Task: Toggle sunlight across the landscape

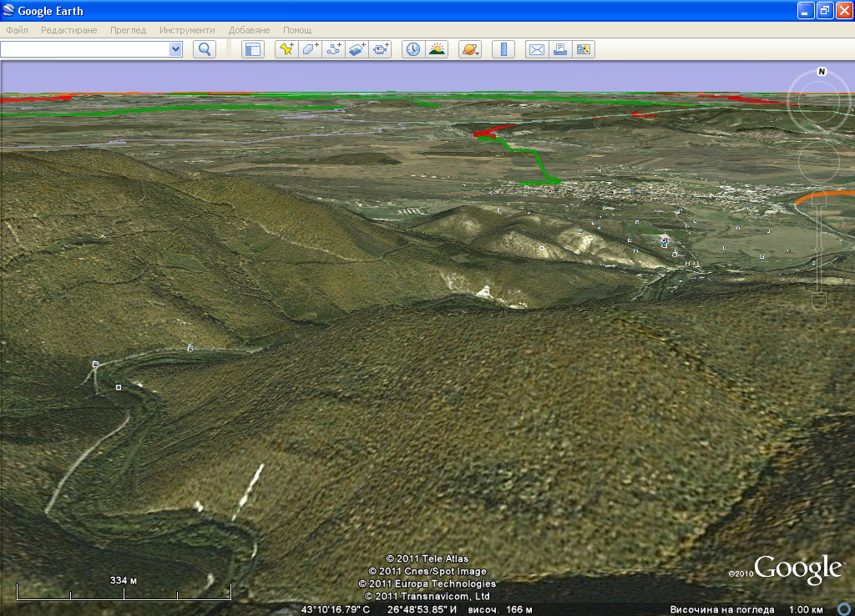Action: tap(437, 49)
